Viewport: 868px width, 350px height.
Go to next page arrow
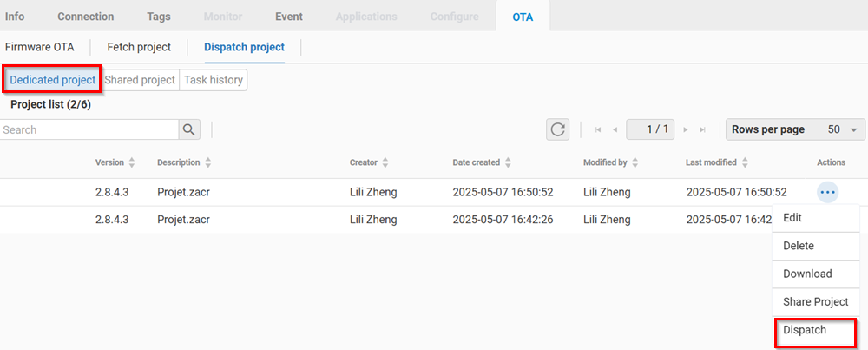[x=686, y=129]
